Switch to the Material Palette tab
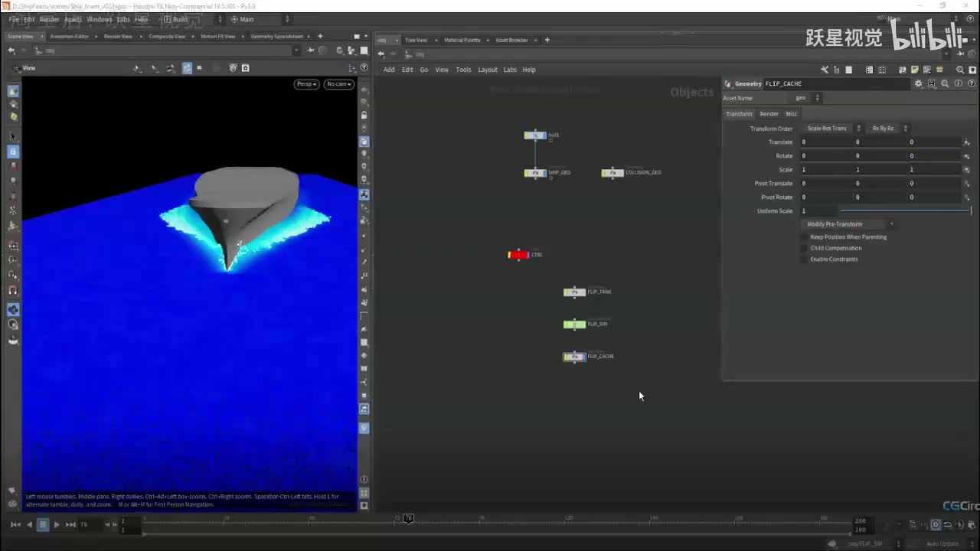This screenshot has height=551, width=980. (x=462, y=40)
